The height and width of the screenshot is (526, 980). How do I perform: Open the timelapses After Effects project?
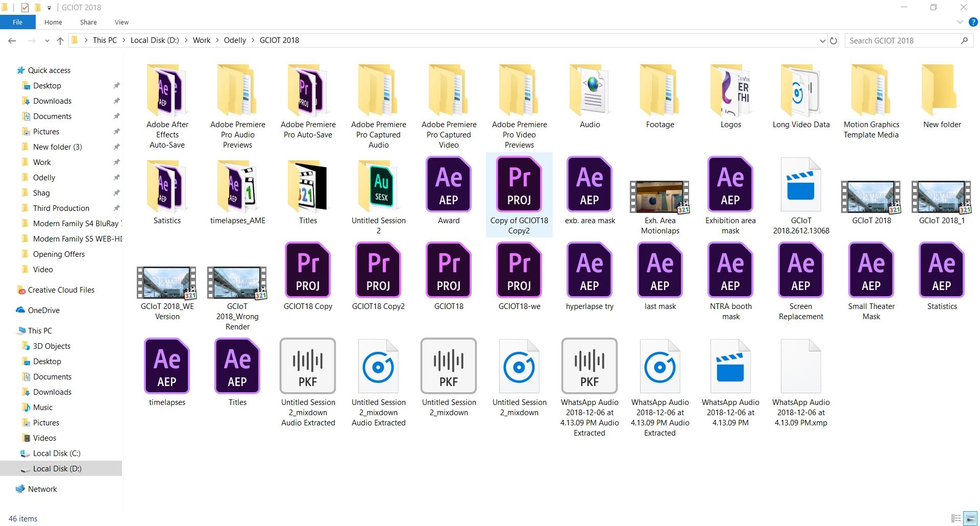click(x=167, y=366)
